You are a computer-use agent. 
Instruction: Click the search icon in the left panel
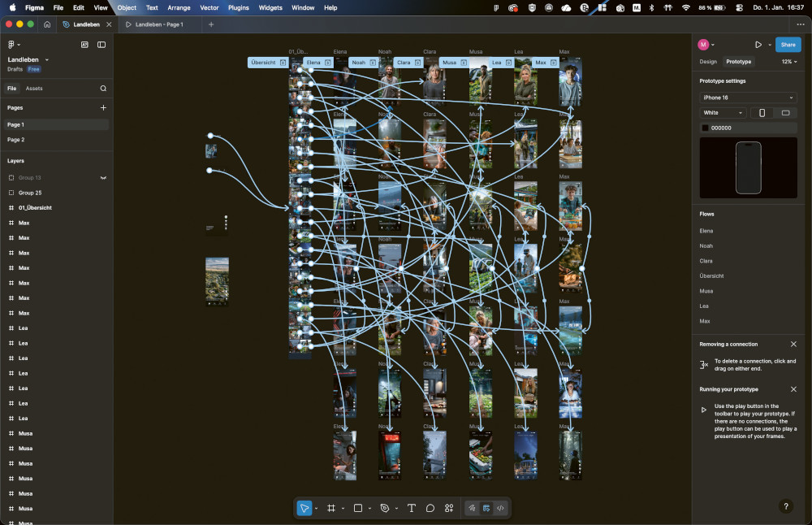click(x=103, y=88)
